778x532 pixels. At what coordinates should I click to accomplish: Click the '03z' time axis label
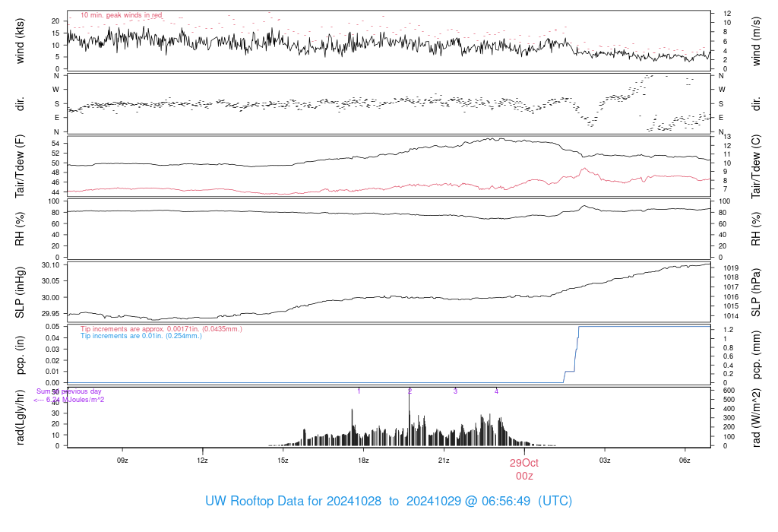point(604,461)
